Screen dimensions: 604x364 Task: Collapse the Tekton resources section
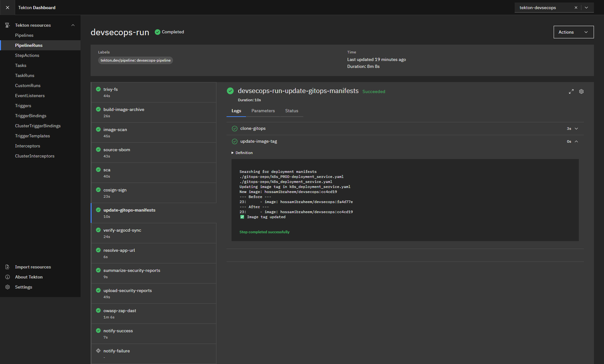[73, 25]
